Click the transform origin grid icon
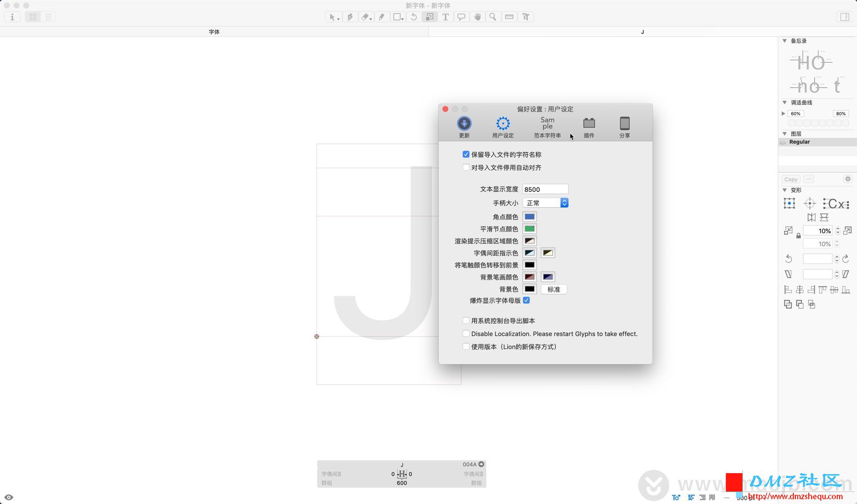Screen dimensions: 857x504 (790, 203)
